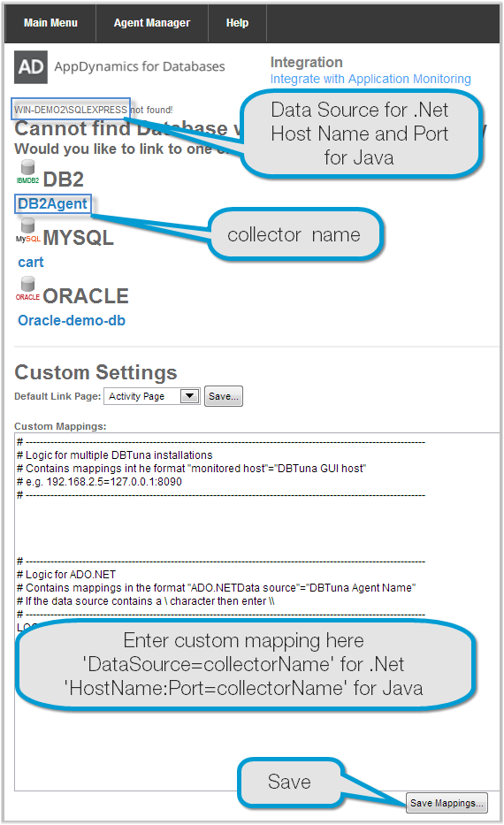The image size is (504, 825).
Task: Select the Oracle-demo-db collector link
Action: coord(72,320)
